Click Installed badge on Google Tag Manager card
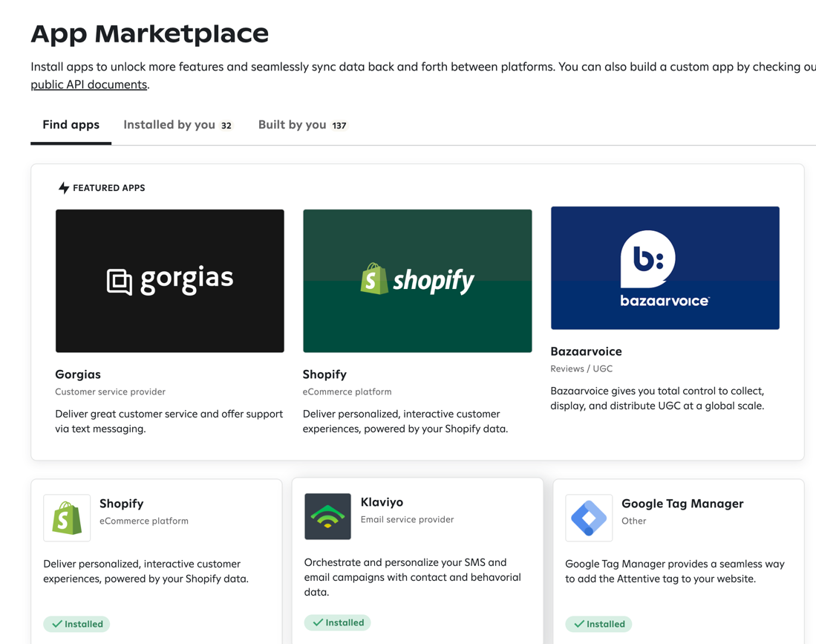Viewport: 816px width, 644px height. 599,624
